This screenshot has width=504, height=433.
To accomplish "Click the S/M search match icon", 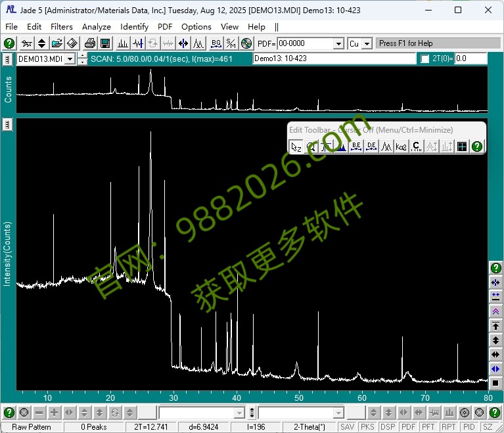I will pyautogui.click(x=231, y=43).
